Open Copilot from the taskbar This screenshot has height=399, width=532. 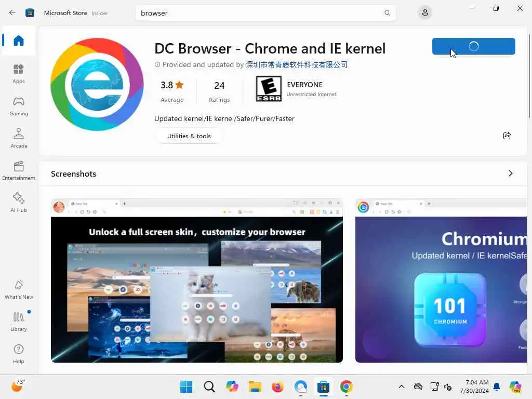point(232,387)
